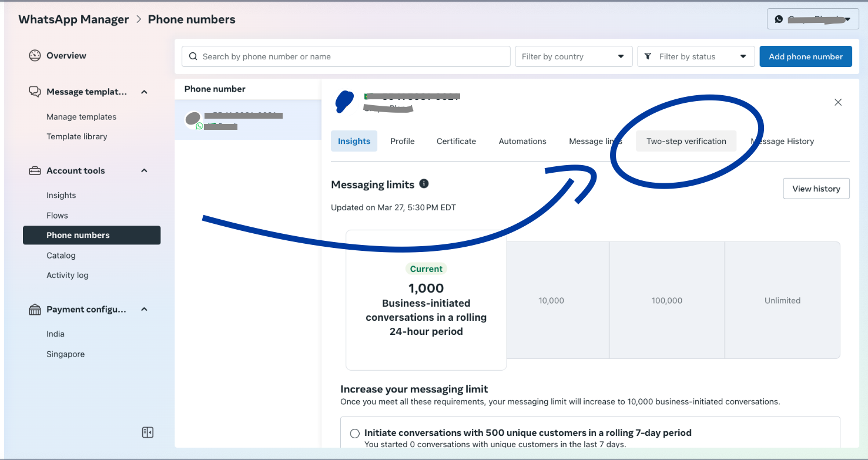
Task: Click the Overview gauge icon
Action: pyautogui.click(x=35, y=56)
